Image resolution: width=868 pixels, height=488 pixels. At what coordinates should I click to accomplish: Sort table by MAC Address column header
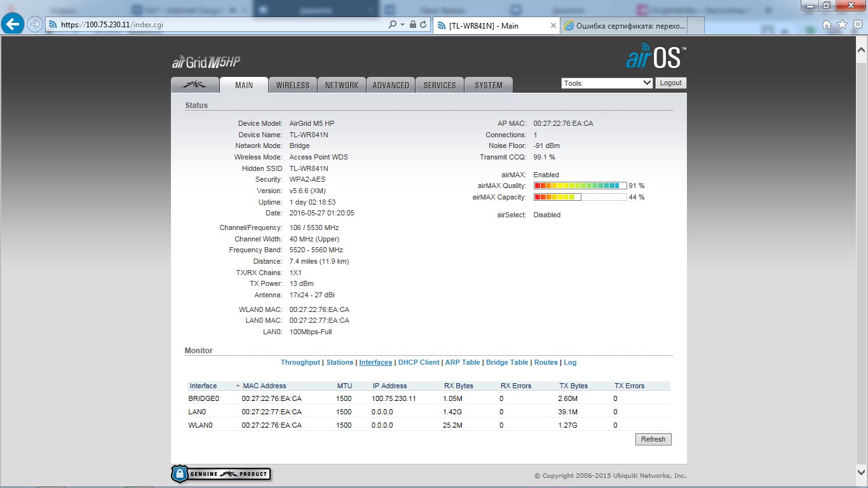point(264,386)
